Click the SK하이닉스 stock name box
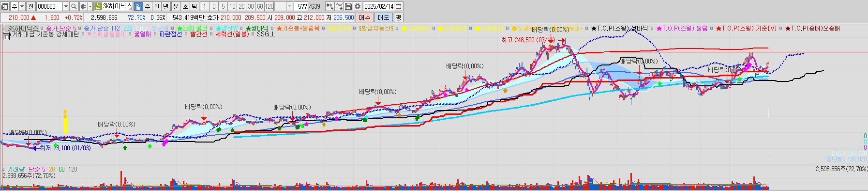The width and height of the screenshot is (868, 191). [x=117, y=6]
